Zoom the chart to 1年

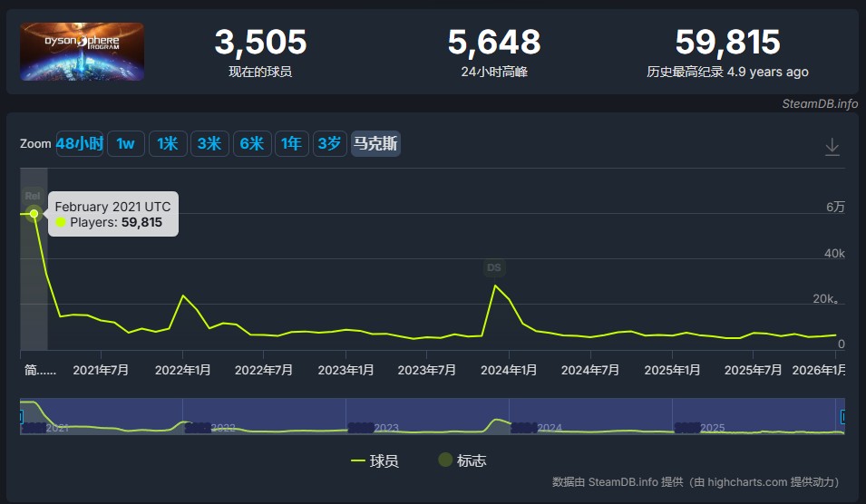click(291, 143)
